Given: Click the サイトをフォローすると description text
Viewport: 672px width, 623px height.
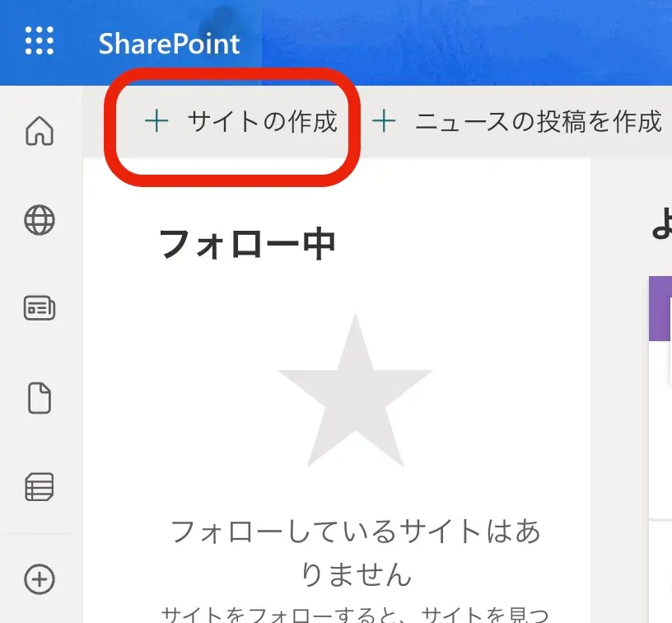Looking at the screenshot, I should coord(355,614).
